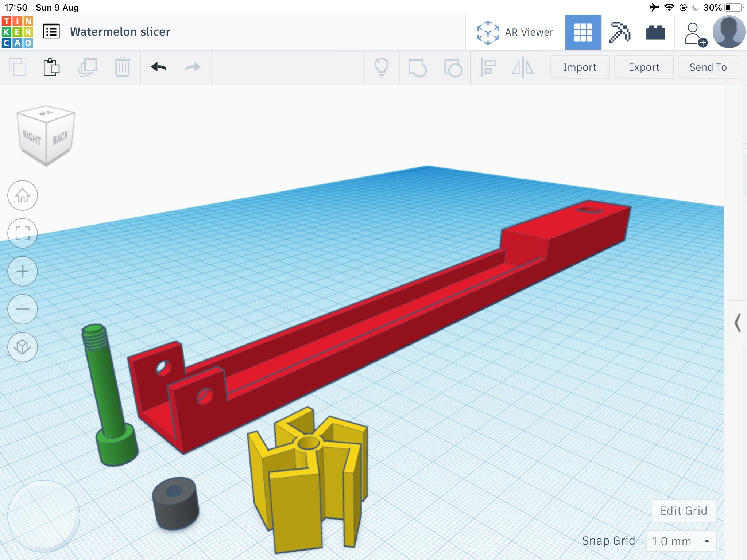Zoom in with the plus button
This screenshot has height=560, width=747.
tap(23, 271)
